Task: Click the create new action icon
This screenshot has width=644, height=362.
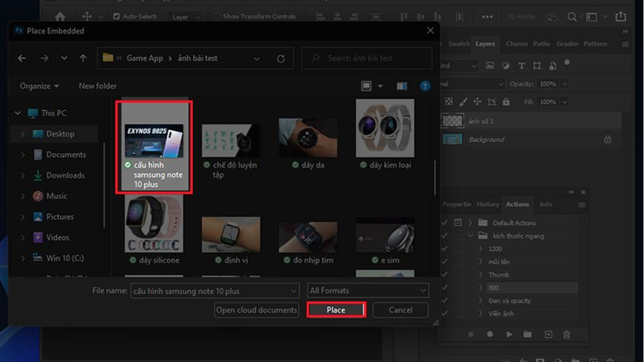Action: click(548, 334)
